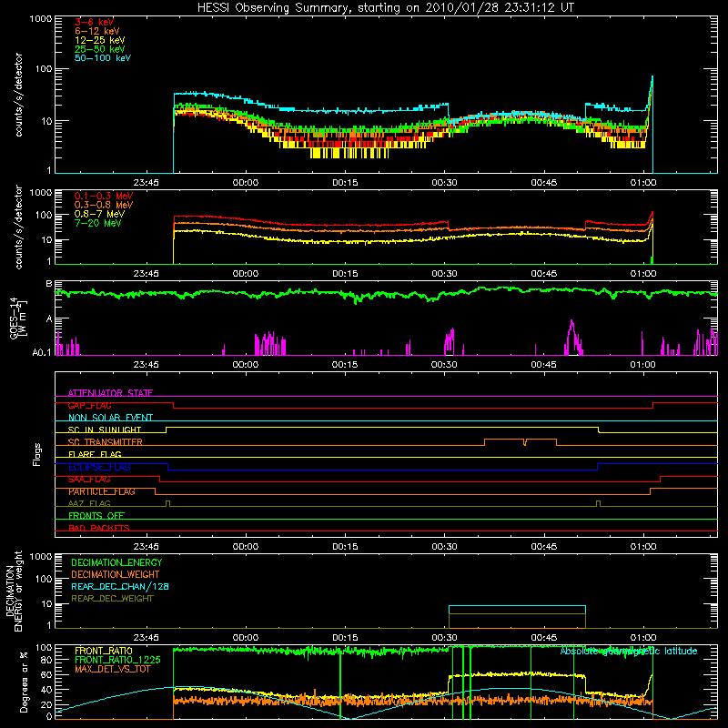Click the magenta GOES spike near 00:49
The height and width of the screenshot is (728, 728).
[x=572, y=337]
